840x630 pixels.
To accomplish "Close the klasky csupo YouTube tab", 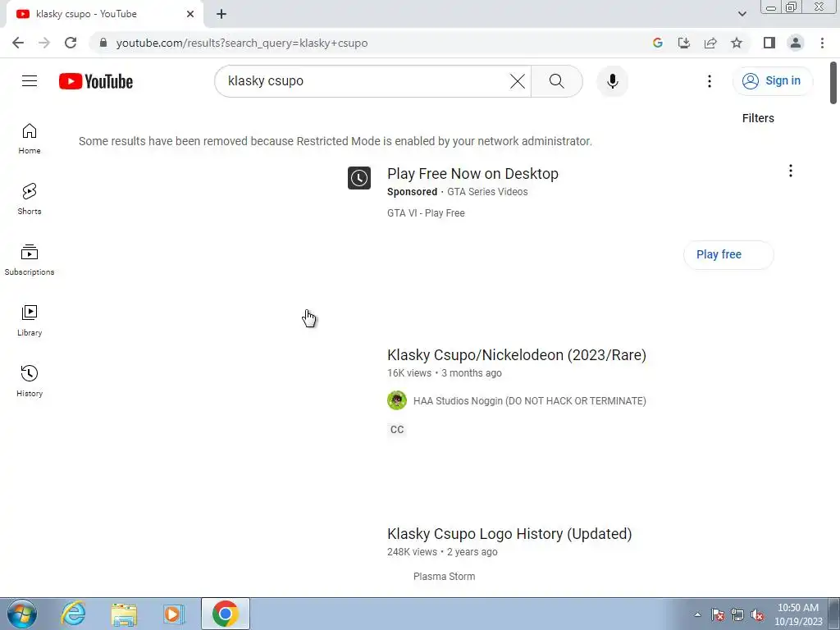I will coord(190,14).
